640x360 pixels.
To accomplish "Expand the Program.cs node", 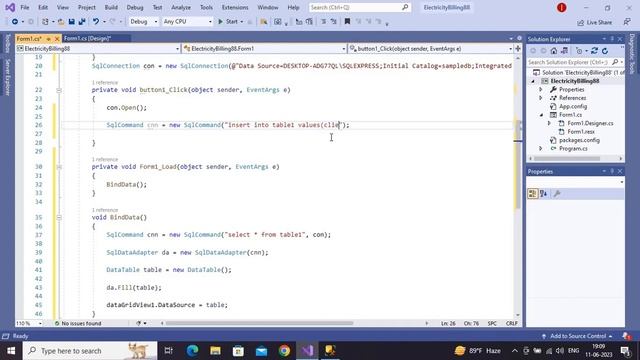I will 541,149.
